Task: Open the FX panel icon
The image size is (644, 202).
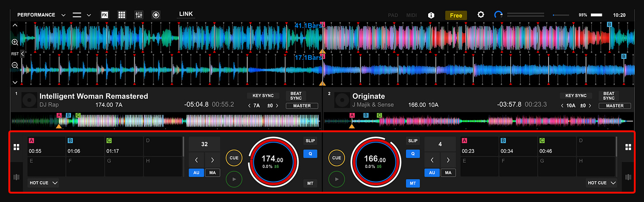Action: click(x=104, y=15)
